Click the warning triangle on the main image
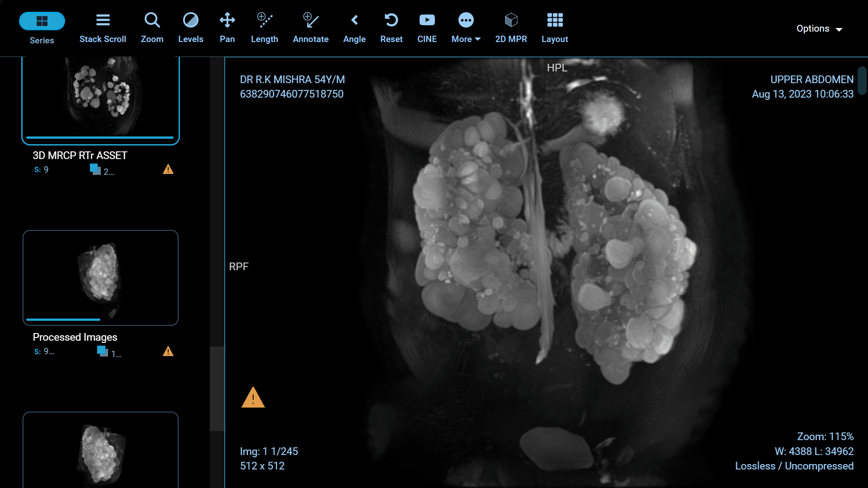Screen dimensions: 868x488 coord(253,398)
